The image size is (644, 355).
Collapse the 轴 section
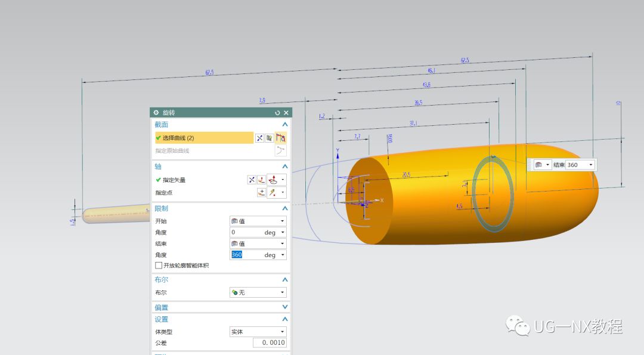pyautogui.click(x=285, y=166)
